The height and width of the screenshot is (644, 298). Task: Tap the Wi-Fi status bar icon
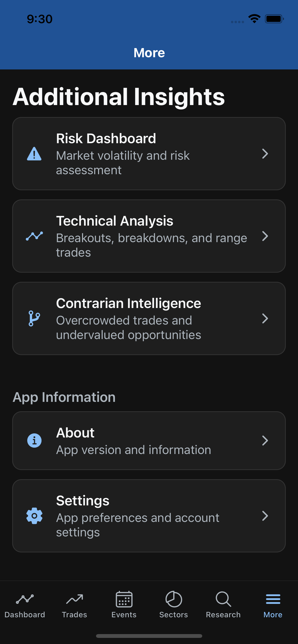[254, 19]
